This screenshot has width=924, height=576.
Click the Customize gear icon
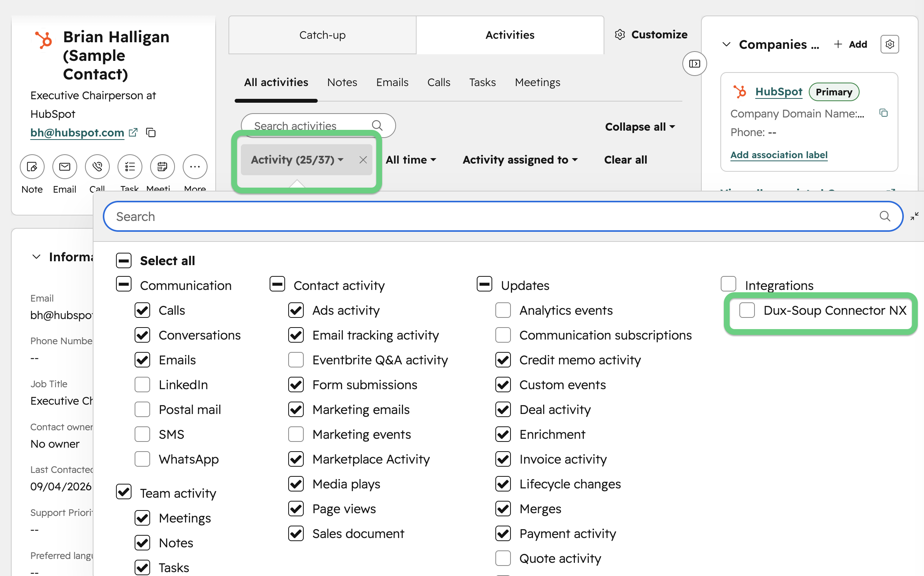click(x=620, y=34)
